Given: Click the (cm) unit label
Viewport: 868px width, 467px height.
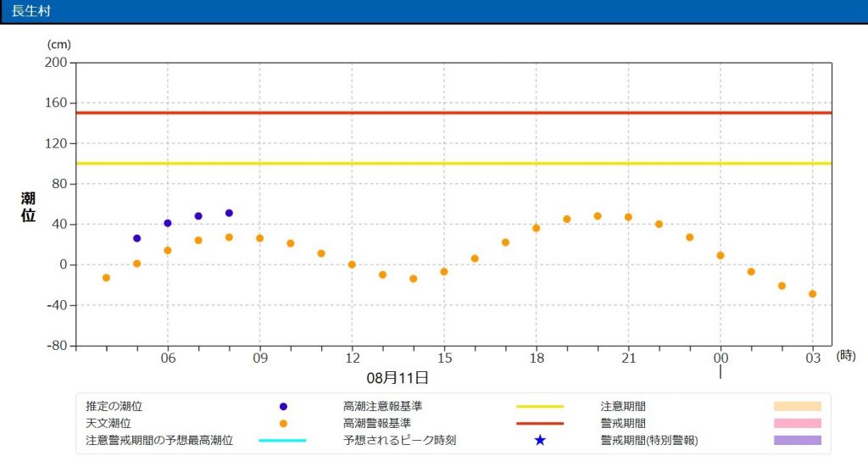Looking at the screenshot, I should point(58,45).
